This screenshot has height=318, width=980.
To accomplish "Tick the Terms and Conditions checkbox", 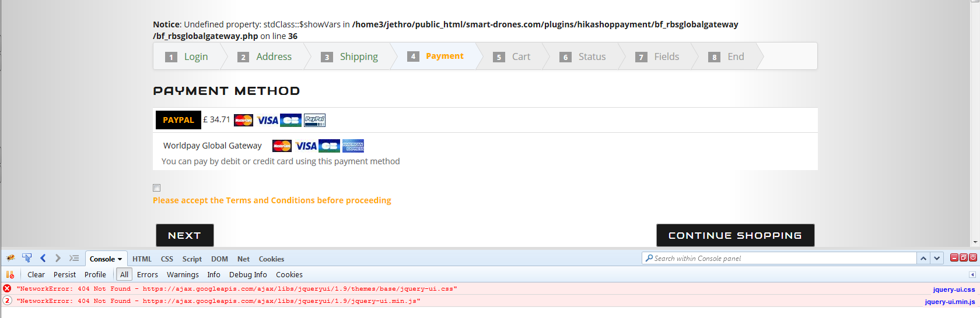I will tap(156, 188).
